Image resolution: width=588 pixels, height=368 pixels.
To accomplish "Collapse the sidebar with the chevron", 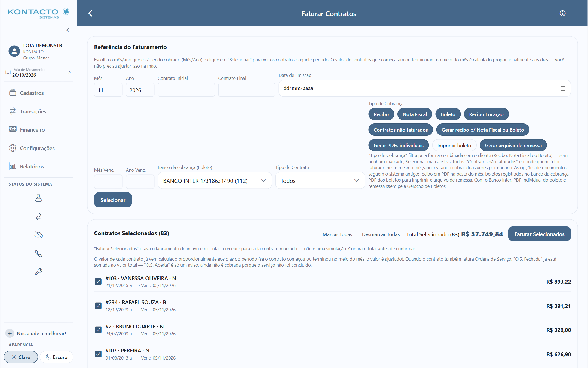I will [68, 30].
